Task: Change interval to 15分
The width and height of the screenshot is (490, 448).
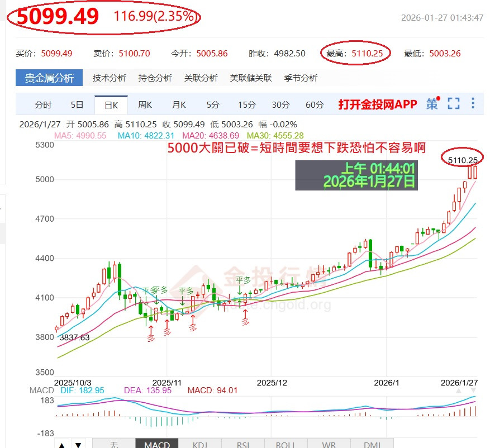Action: (x=247, y=104)
